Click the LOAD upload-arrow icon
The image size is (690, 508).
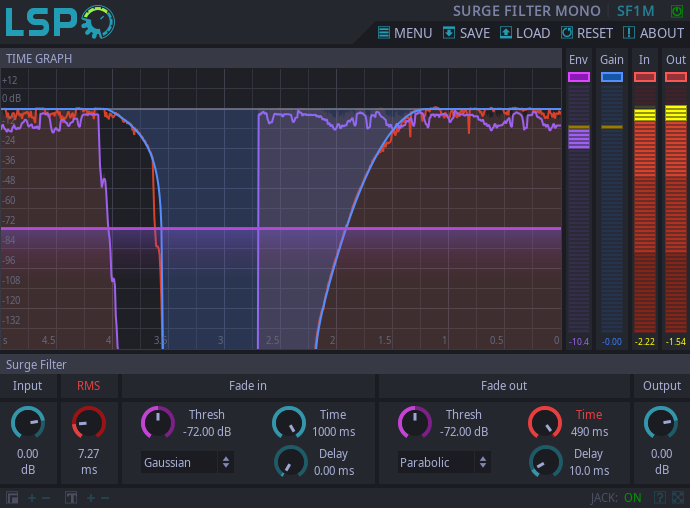coord(506,33)
